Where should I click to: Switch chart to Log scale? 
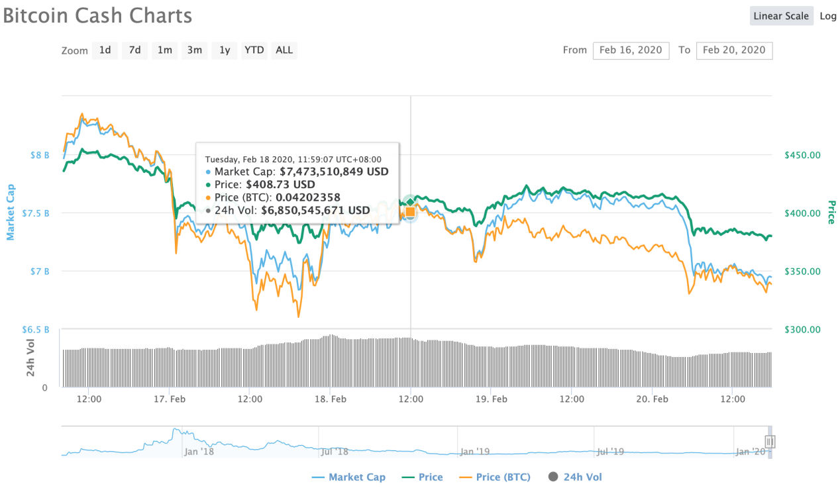coord(828,16)
